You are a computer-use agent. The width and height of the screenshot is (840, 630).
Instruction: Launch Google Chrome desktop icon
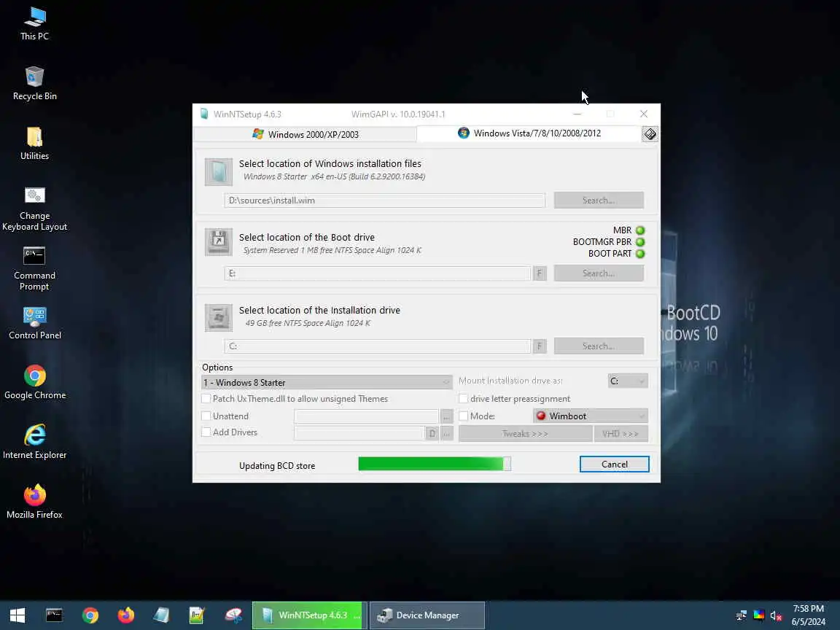(35, 383)
